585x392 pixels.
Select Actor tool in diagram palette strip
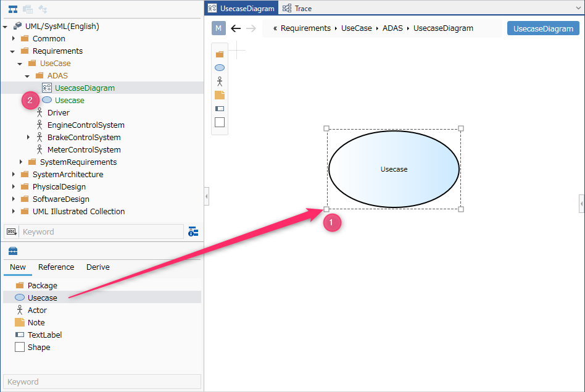pos(220,81)
